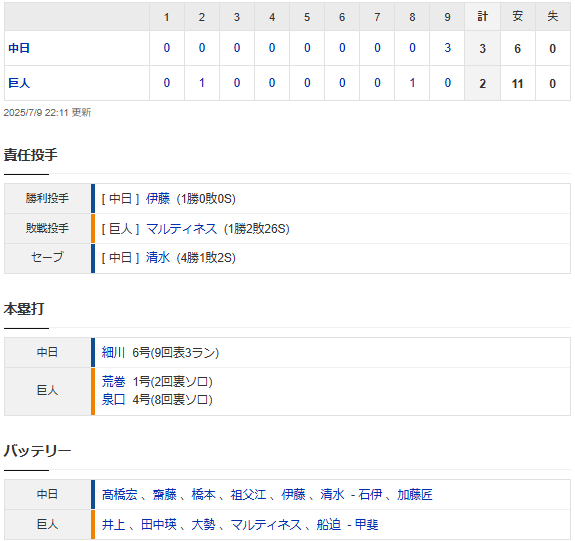
Task: Open winning pitcher 伊藤's player page
Action: 158,198
